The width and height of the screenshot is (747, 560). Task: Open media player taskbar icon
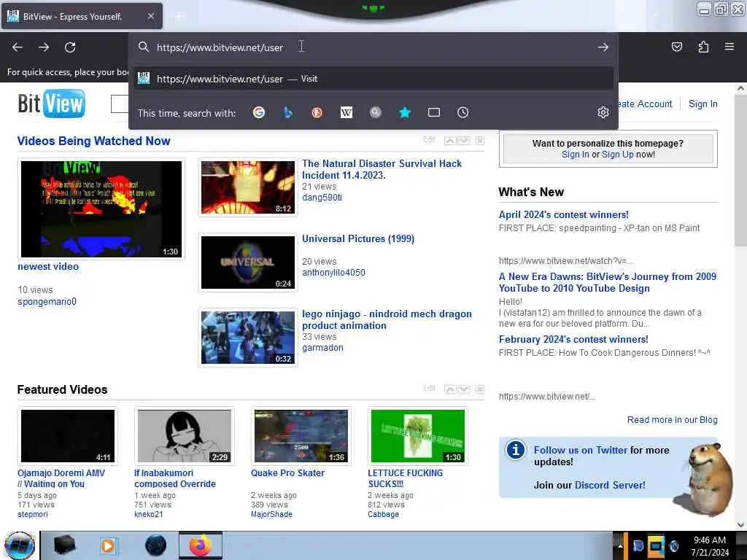(109, 545)
